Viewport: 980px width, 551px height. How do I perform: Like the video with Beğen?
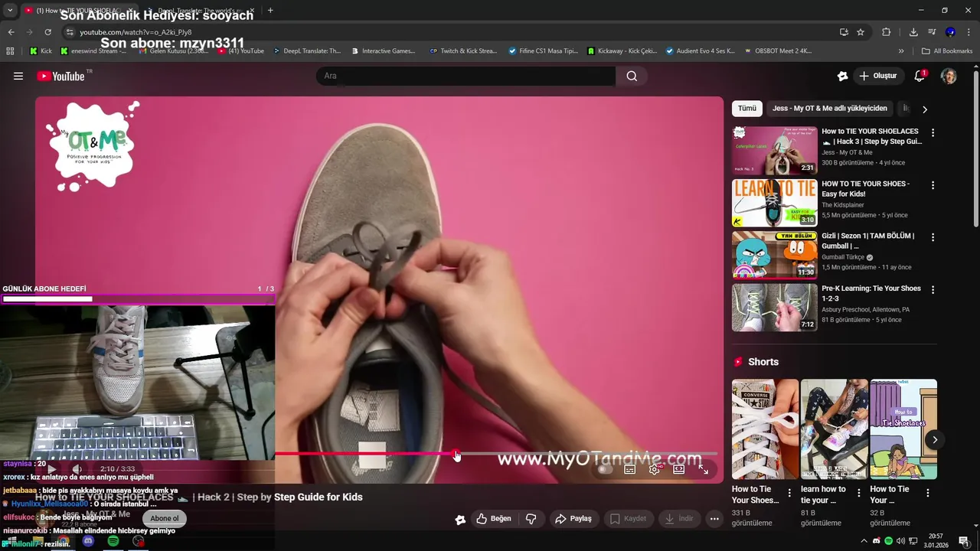tap(493, 519)
